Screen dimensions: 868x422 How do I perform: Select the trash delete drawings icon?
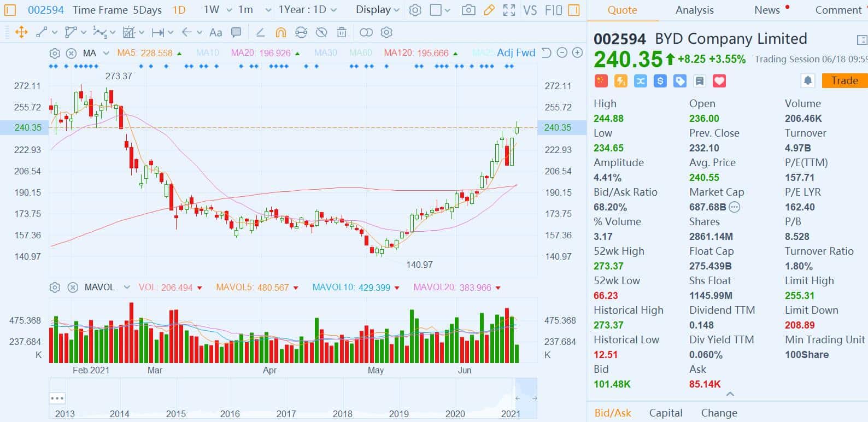pyautogui.click(x=342, y=33)
